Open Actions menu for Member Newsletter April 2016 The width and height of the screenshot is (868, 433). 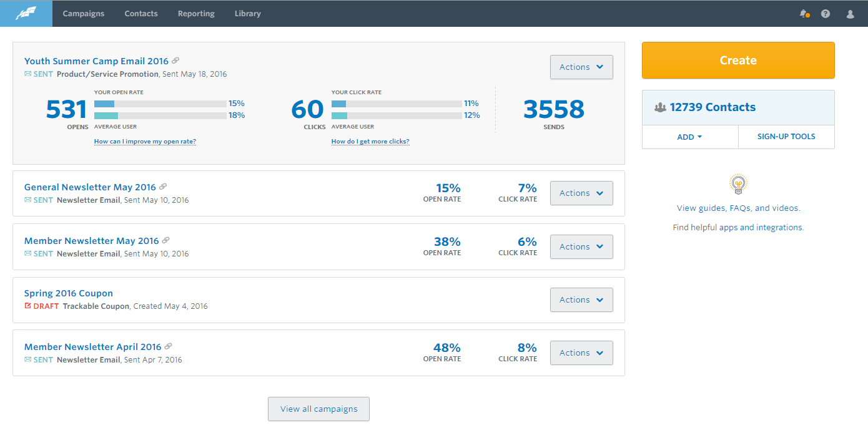point(581,353)
